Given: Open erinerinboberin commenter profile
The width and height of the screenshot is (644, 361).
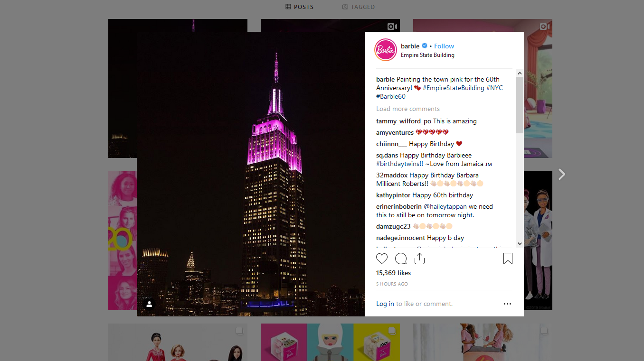Looking at the screenshot, I should (x=399, y=206).
